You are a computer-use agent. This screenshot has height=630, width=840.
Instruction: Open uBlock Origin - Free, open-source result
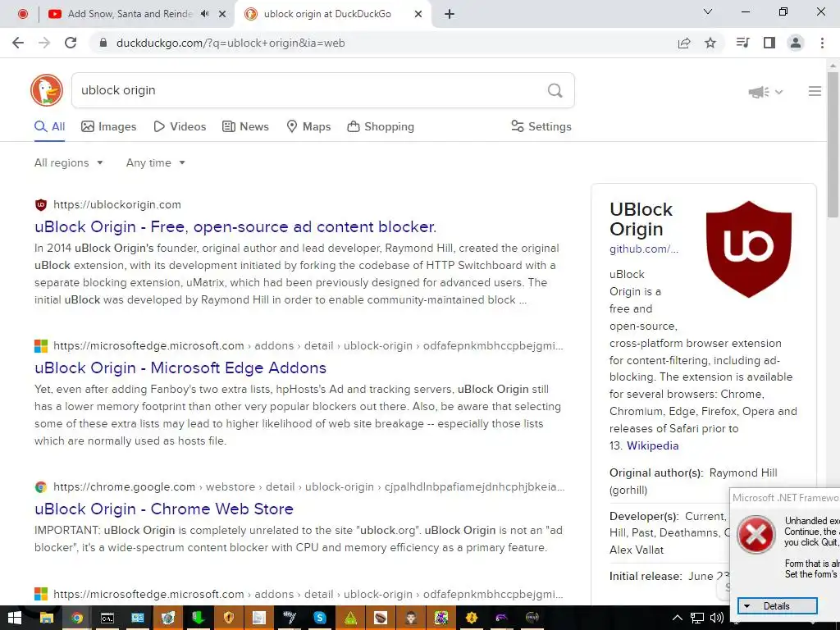click(x=235, y=226)
